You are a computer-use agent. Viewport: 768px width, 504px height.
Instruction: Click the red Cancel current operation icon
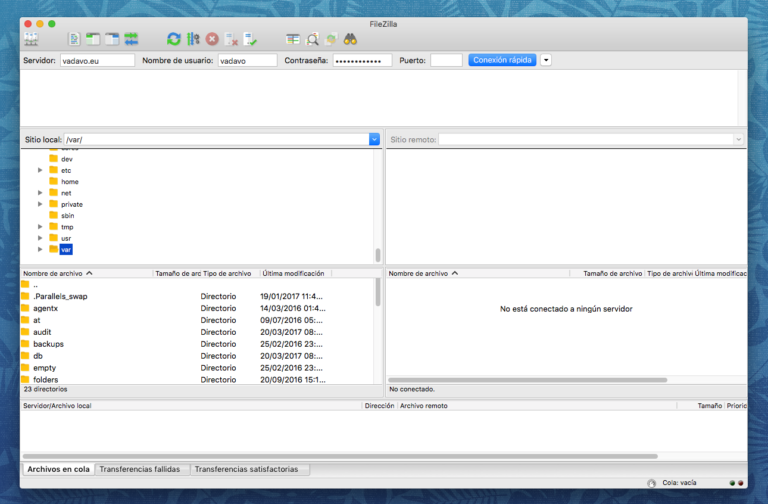click(x=212, y=39)
